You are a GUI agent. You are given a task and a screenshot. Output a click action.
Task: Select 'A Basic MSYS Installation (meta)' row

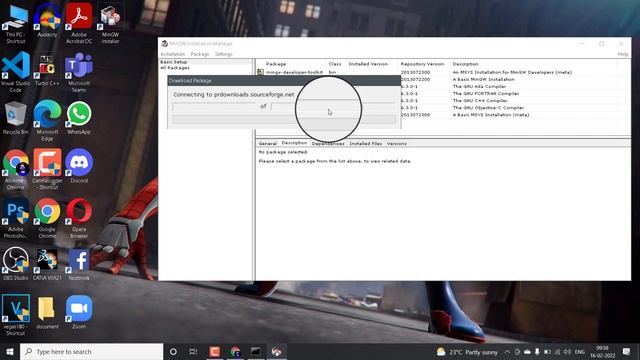click(491, 115)
